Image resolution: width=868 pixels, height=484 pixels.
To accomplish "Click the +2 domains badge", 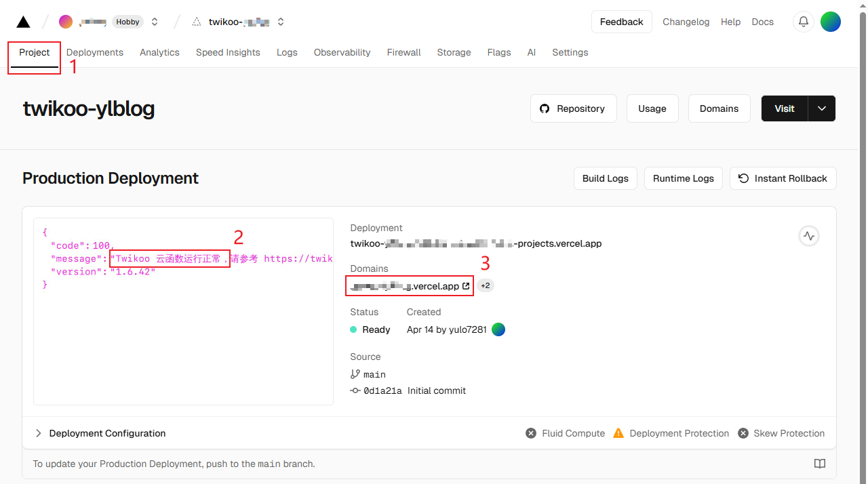I will pyautogui.click(x=486, y=286).
